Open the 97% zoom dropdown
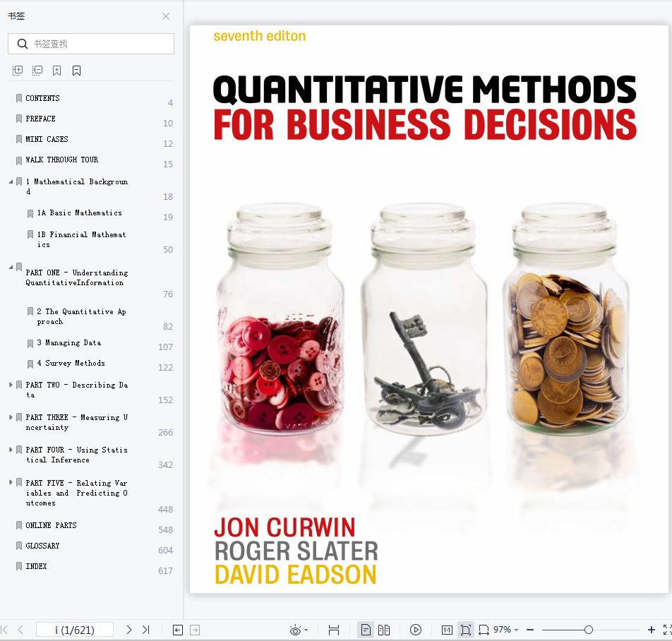This screenshot has width=672, height=641. tap(506, 630)
